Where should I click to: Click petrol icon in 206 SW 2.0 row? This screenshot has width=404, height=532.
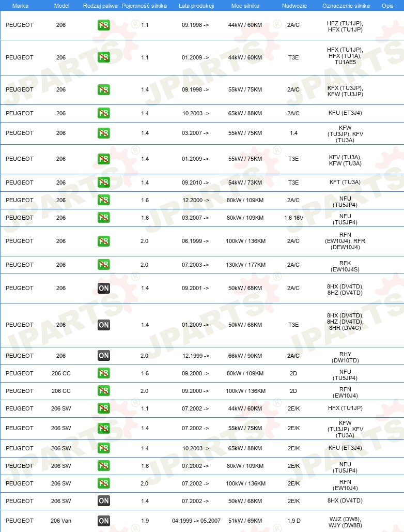pos(104,483)
